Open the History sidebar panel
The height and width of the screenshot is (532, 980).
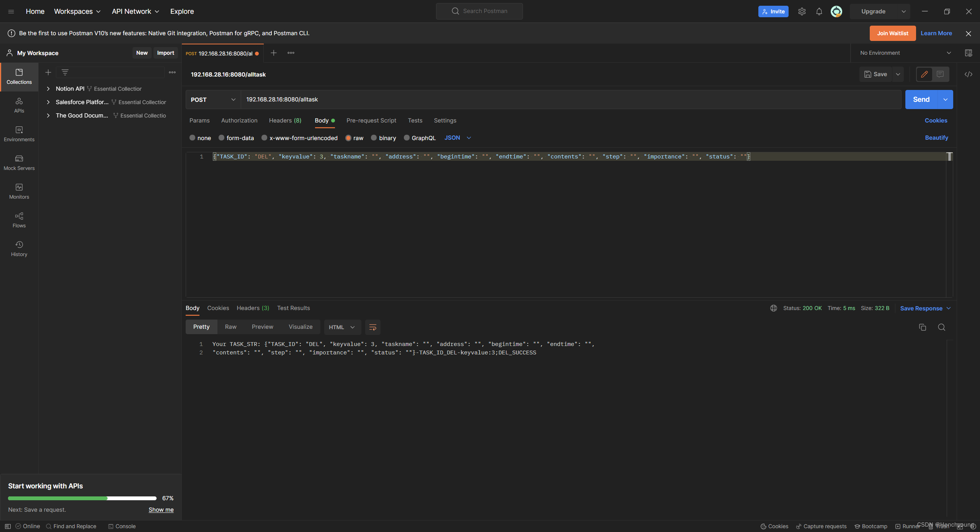pyautogui.click(x=19, y=248)
